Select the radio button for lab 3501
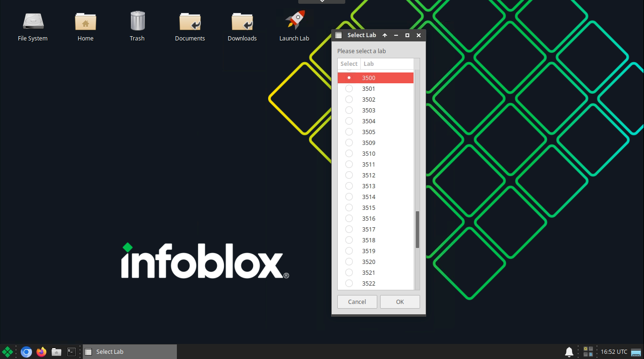644x359 pixels. [x=349, y=89]
